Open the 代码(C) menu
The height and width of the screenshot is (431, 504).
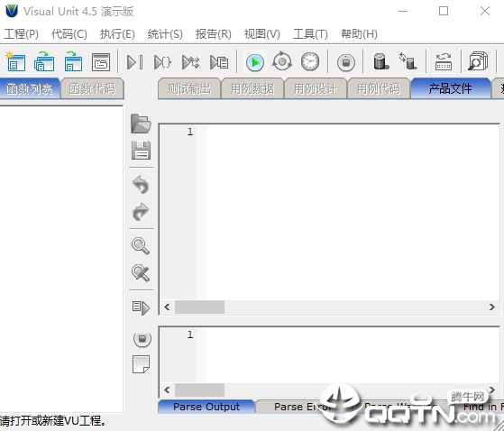click(x=69, y=33)
